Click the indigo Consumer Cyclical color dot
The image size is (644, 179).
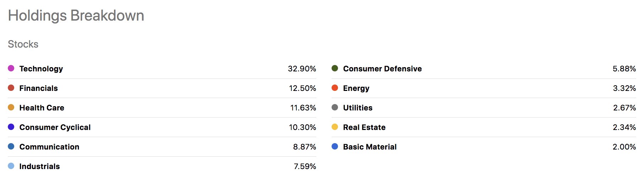tap(11, 127)
